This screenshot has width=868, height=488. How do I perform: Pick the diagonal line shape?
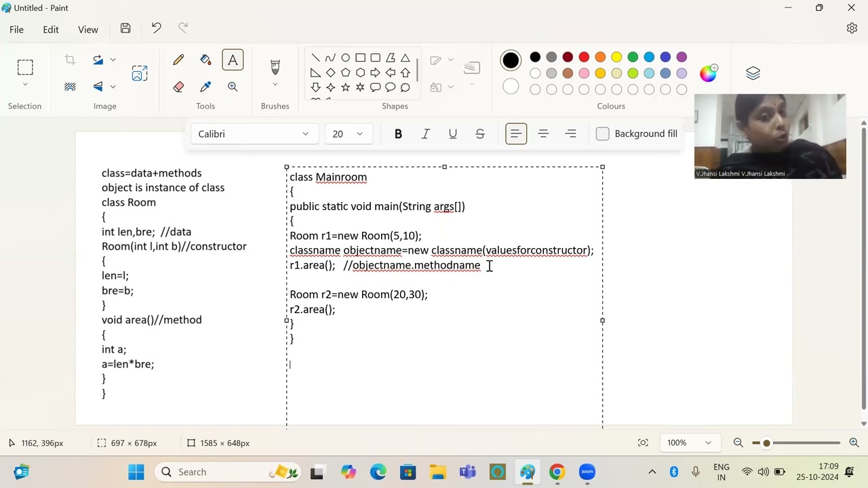point(315,58)
